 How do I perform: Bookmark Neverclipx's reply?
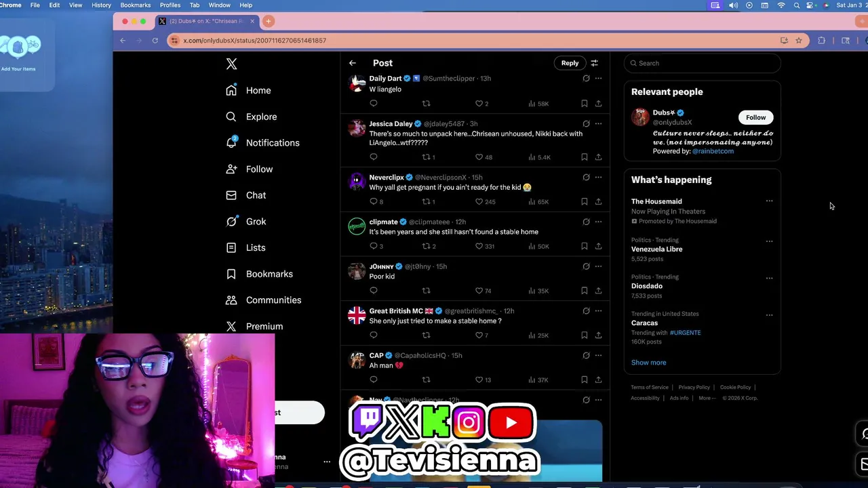pyautogui.click(x=584, y=202)
